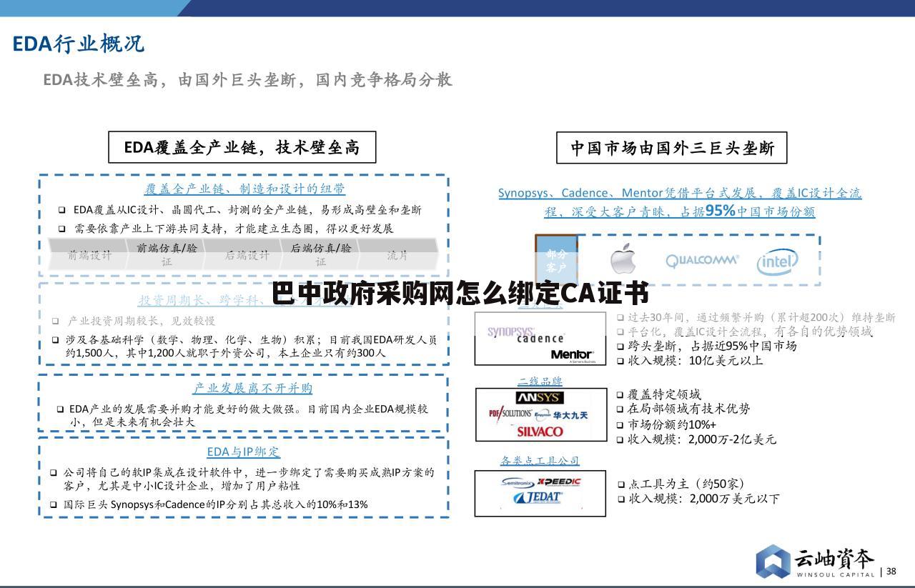Screen dimensions: 915x588
Task: Click the XPEEDIC logo
Action: point(560,482)
